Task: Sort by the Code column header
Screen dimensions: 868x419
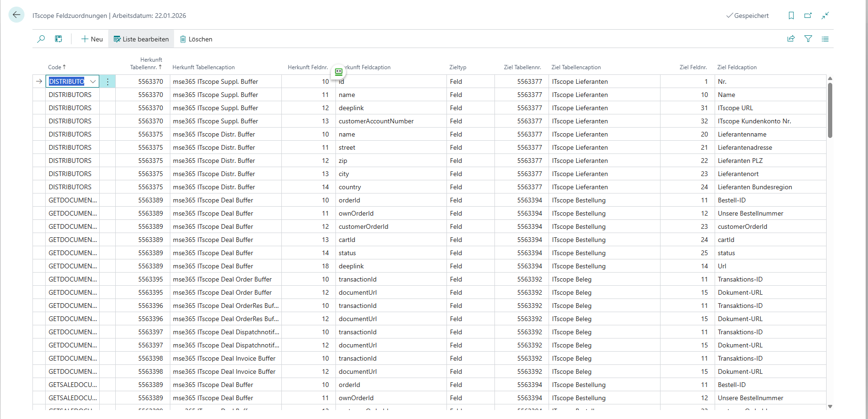Action: coord(56,67)
